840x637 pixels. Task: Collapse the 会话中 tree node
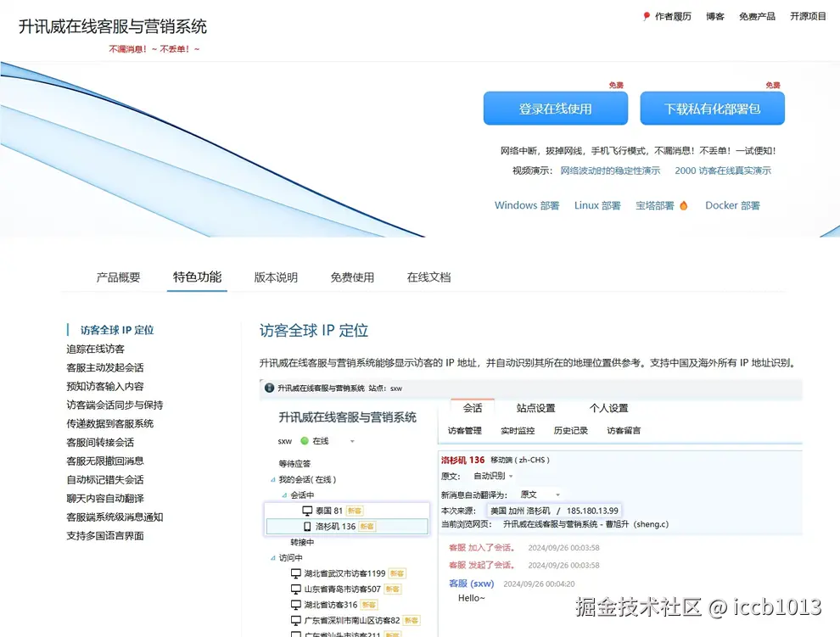coord(284,495)
